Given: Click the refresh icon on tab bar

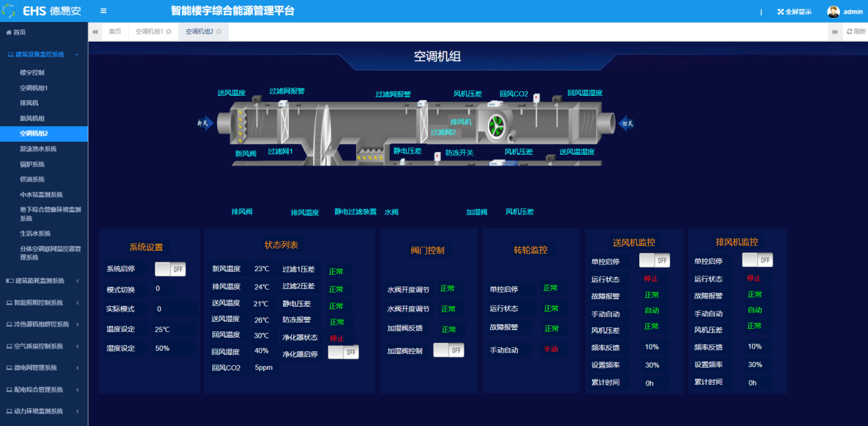Looking at the screenshot, I should pyautogui.click(x=850, y=32).
